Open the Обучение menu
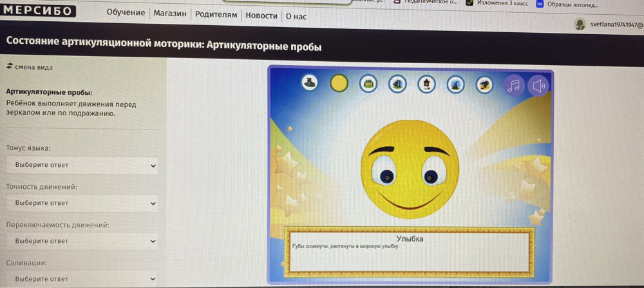This screenshot has height=288, width=644. [126, 13]
